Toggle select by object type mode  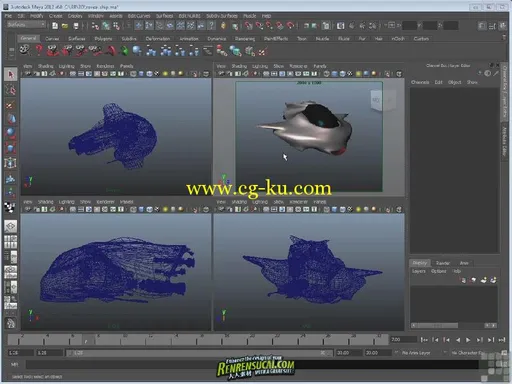[106, 26]
